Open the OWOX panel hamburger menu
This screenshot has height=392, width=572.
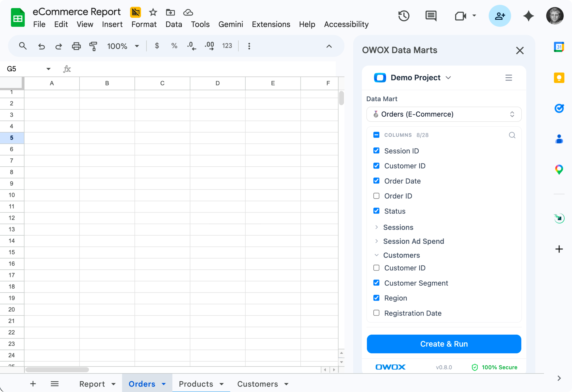508,78
